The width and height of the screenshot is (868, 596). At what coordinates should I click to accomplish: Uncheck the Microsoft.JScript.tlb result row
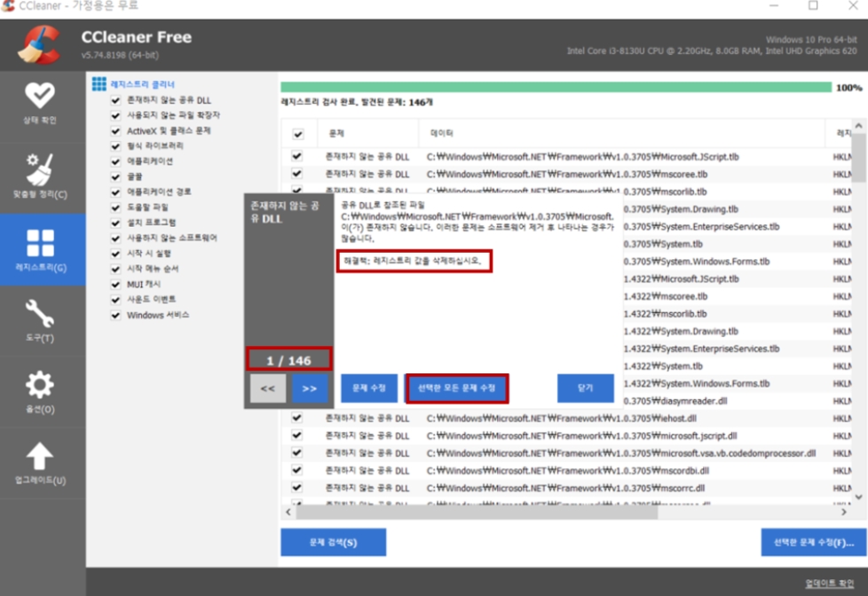pyautogui.click(x=297, y=157)
